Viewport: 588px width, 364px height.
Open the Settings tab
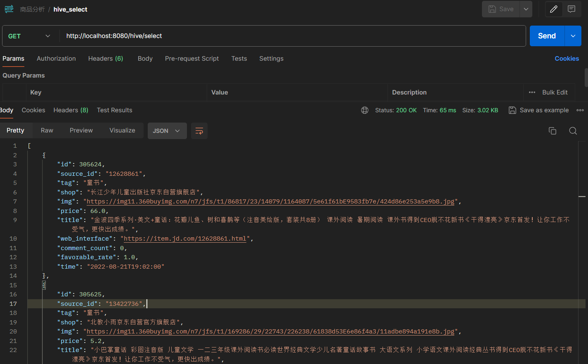tap(271, 59)
